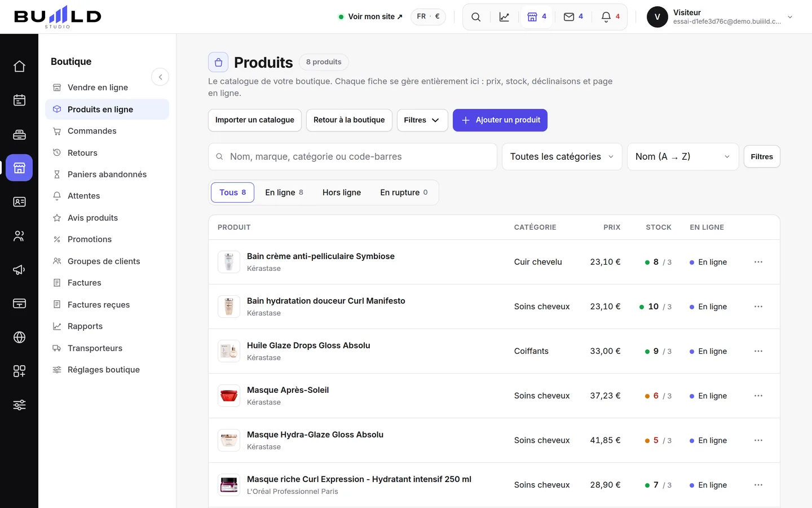Viewport: 812px width, 508px height.
Task: Click the search magnifier in top bar
Action: [x=476, y=17]
